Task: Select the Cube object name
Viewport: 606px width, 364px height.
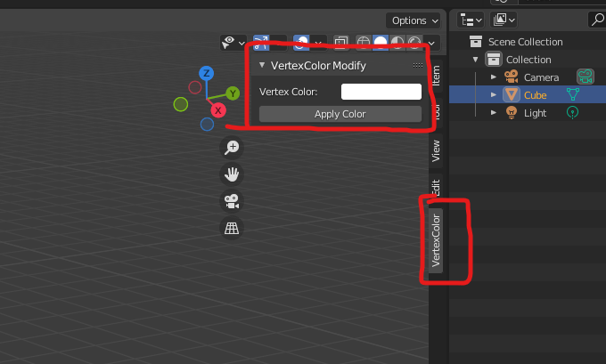Action: click(535, 95)
